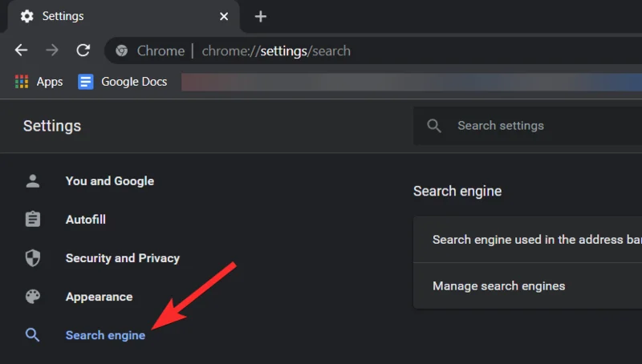Select Search engine in sidebar

[x=105, y=335]
